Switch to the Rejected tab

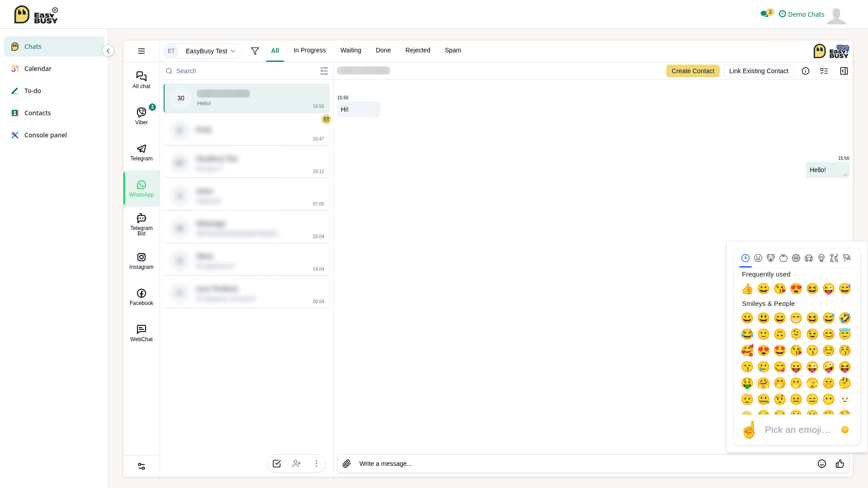pyautogui.click(x=418, y=50)
